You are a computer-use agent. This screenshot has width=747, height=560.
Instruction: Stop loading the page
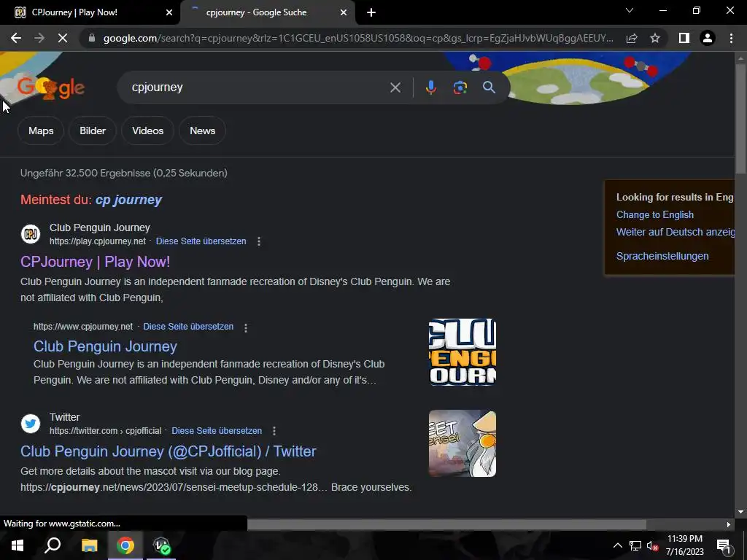[63, 38]
